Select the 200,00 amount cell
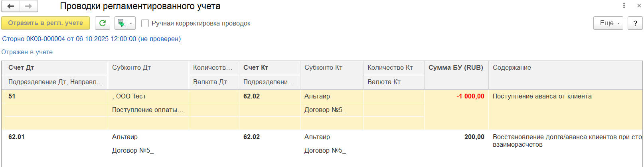The image size is (644, 167). (x=474, y=137)
